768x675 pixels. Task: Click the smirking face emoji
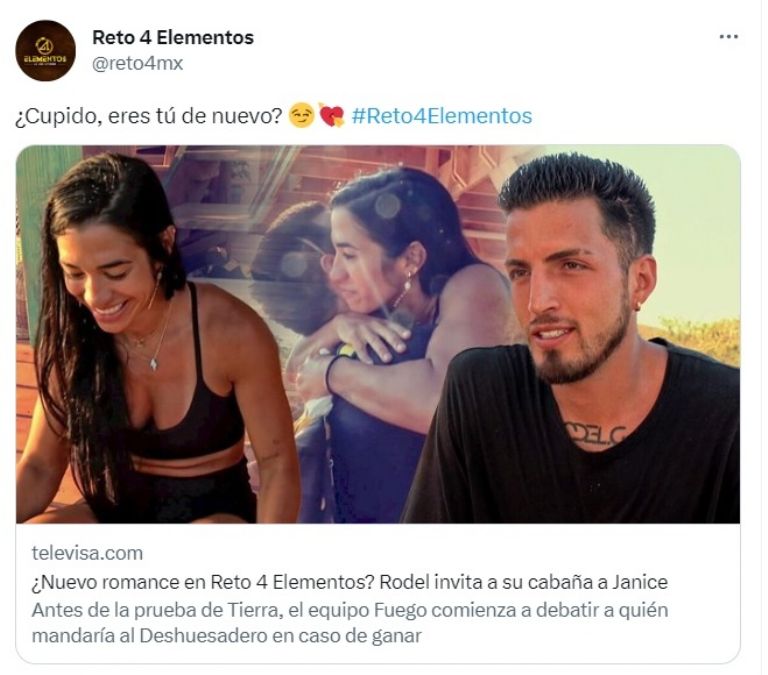(301, 116)
